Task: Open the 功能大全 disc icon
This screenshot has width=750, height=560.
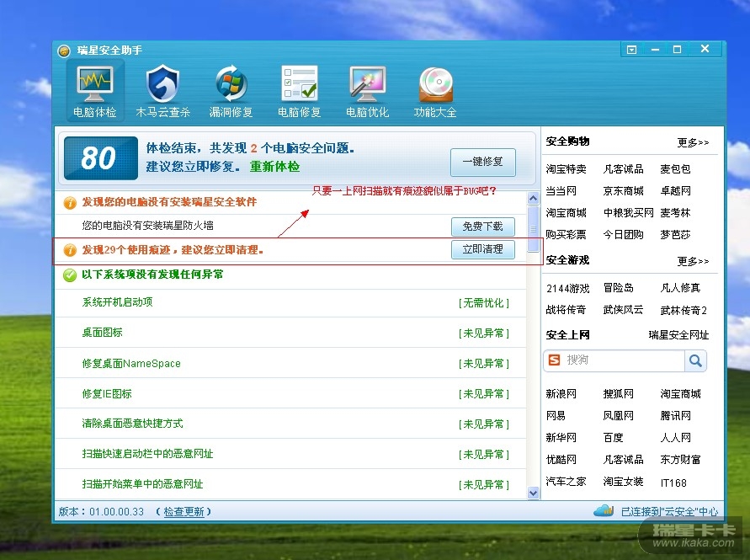Action: [x=435, y=85]
